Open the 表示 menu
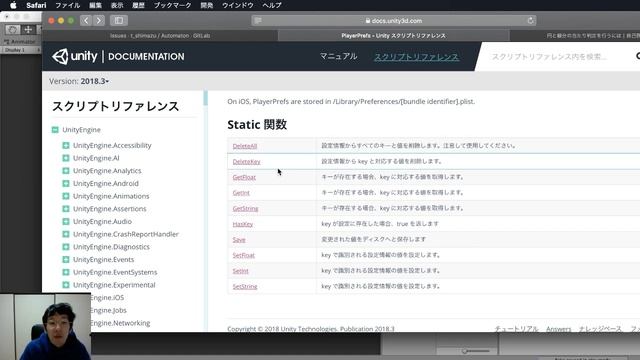This screenshot has width=640, height=360. pos(117,5)
